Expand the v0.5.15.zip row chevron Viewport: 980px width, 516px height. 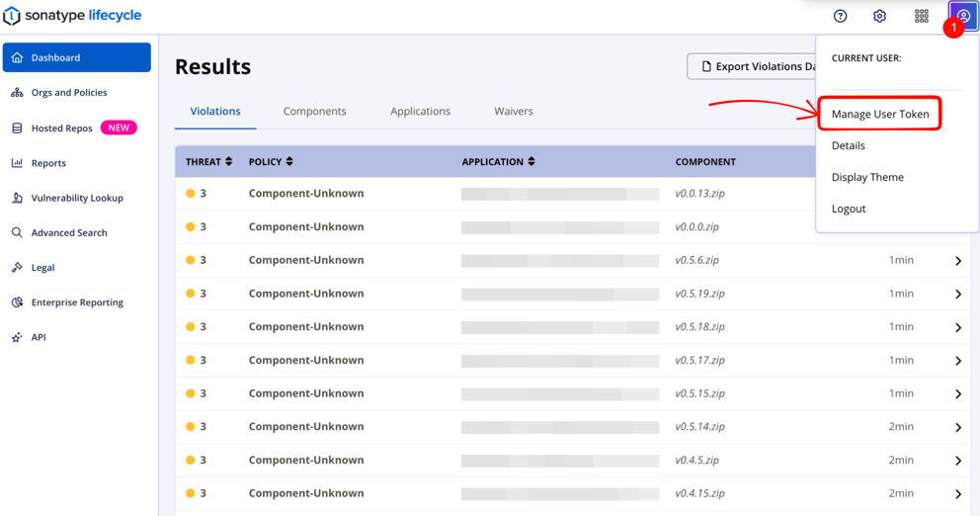(958, 394)
